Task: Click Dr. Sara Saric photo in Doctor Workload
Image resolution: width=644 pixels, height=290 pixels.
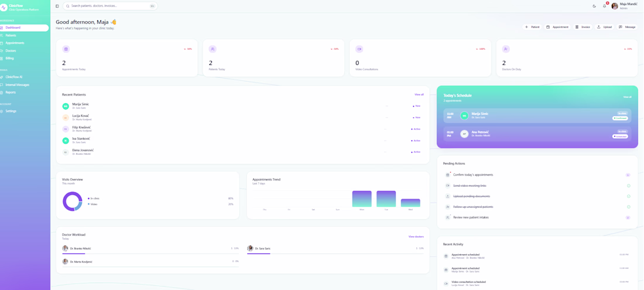Action: pos(250,248)
